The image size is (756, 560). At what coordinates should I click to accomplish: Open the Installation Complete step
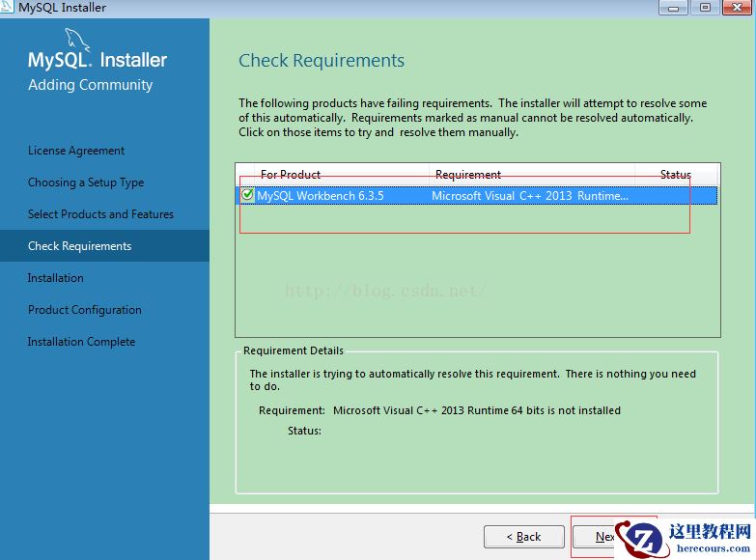81,342
